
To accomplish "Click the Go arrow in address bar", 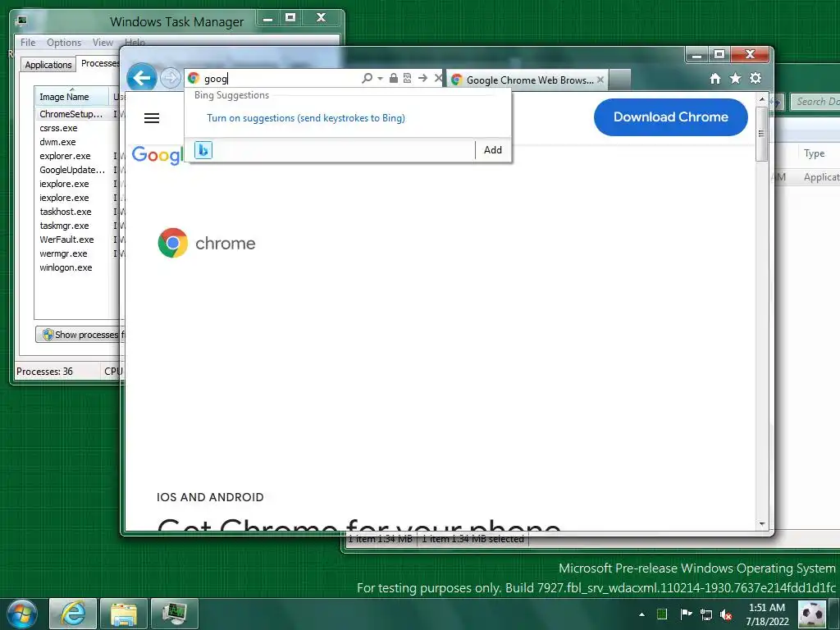I will [422, 78].
